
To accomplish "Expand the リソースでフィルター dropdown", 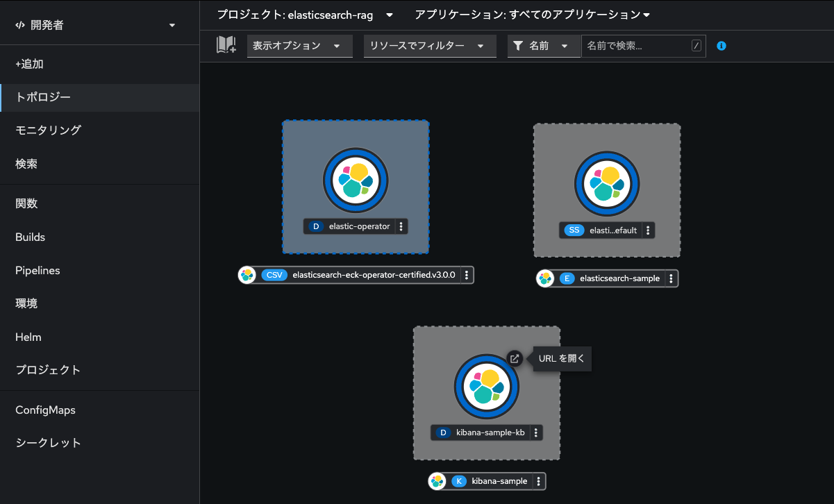I will click(431, 46).
